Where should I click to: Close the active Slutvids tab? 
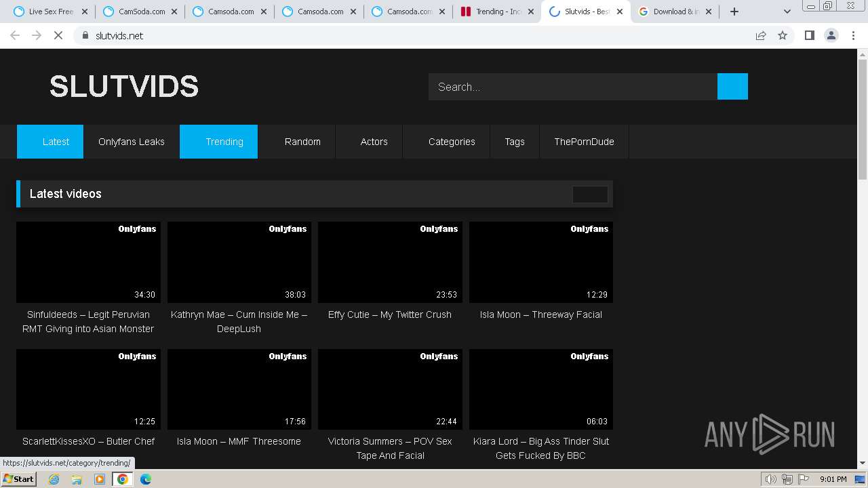tap(620, 12)
